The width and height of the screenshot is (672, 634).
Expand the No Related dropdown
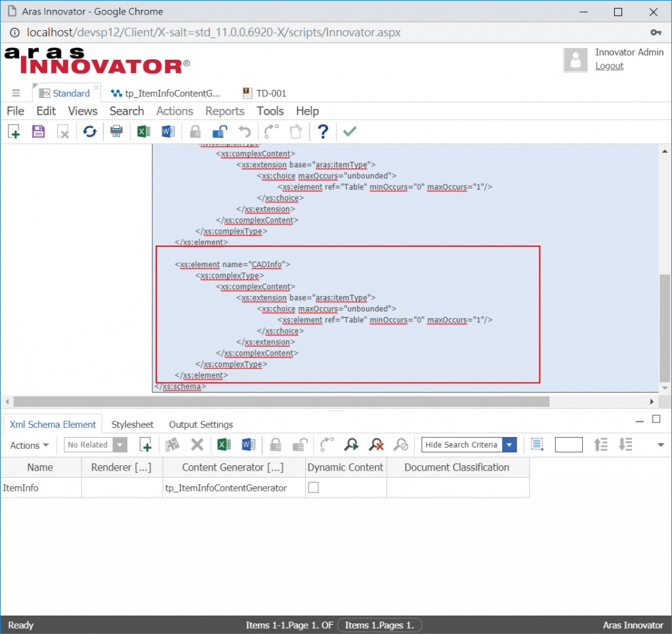pyautogui.click(x=121, y=445)
